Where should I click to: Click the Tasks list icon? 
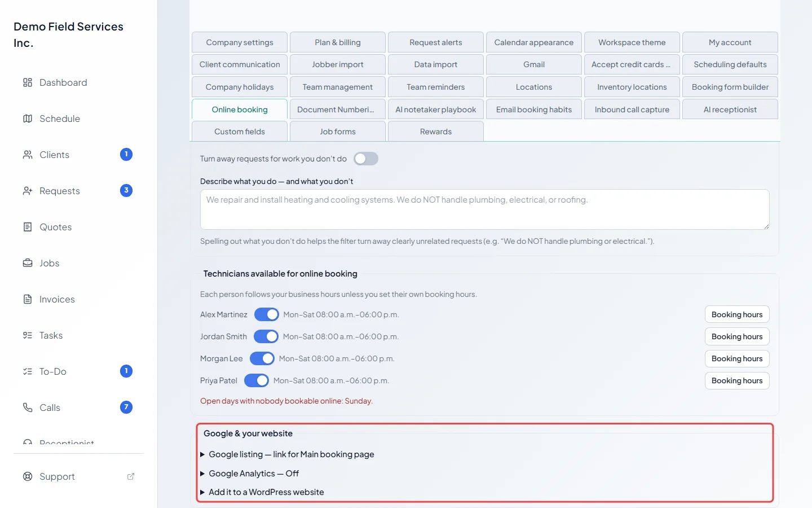tap(28, 335)
